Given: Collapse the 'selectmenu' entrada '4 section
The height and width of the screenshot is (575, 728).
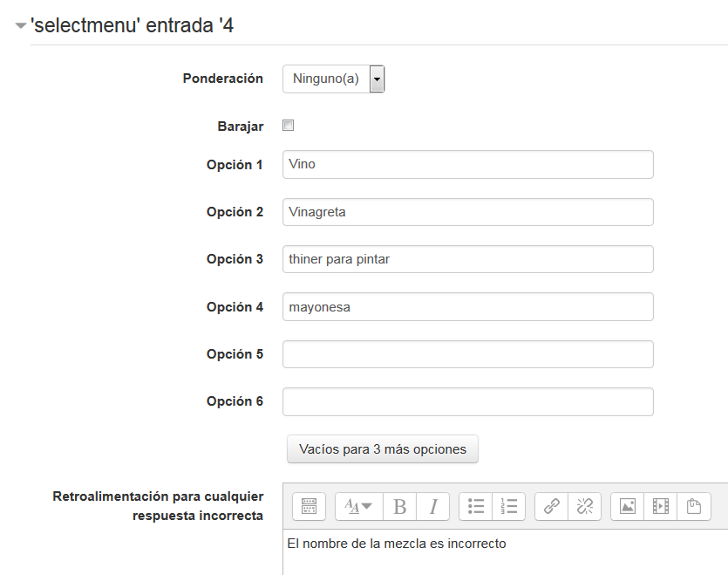Looking at the screenshot, I should 21,26.
